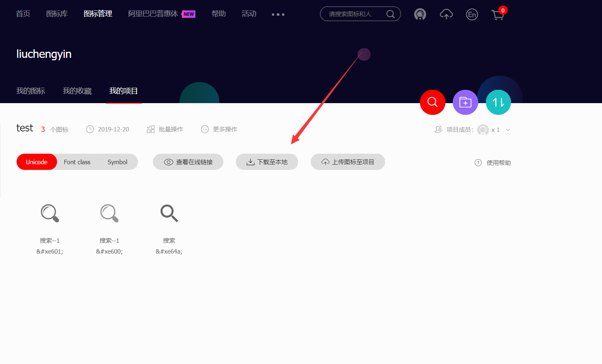Click the project member avatar
The height and width of the screenshot is (364, 602).
[x=483, y=130]
